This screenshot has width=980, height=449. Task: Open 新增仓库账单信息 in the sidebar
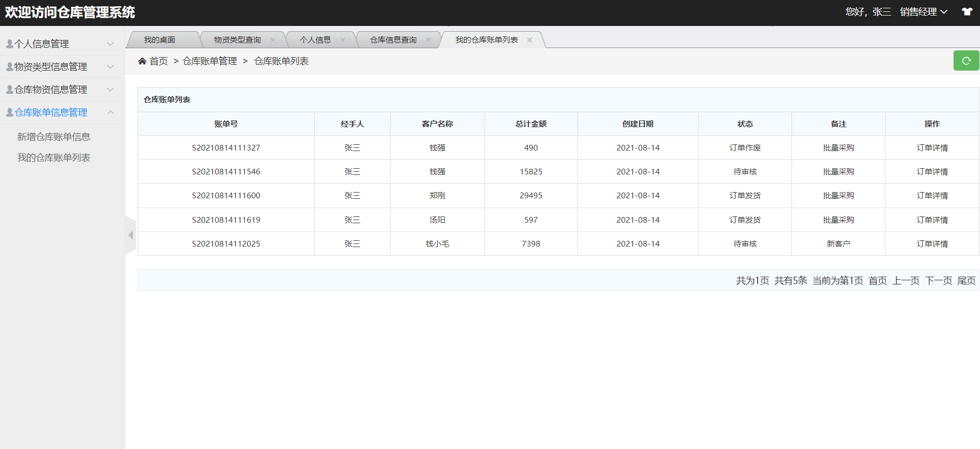tap(54, 137)
